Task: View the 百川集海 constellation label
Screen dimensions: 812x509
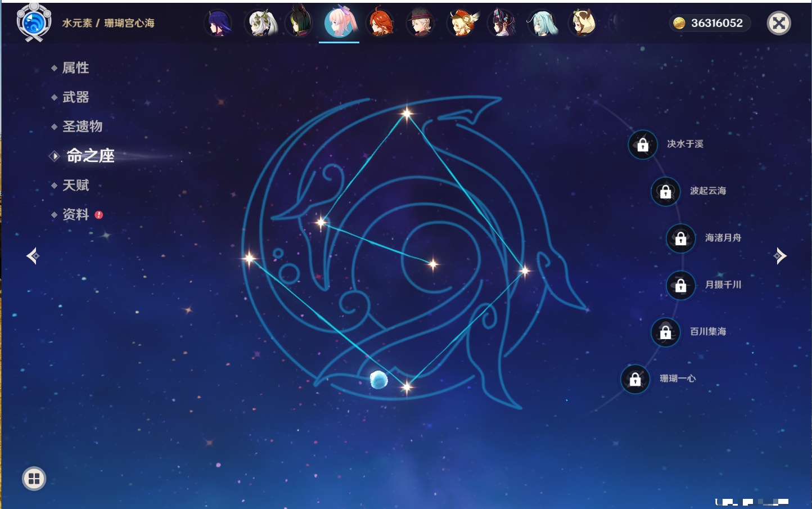Action: (708, 331)
